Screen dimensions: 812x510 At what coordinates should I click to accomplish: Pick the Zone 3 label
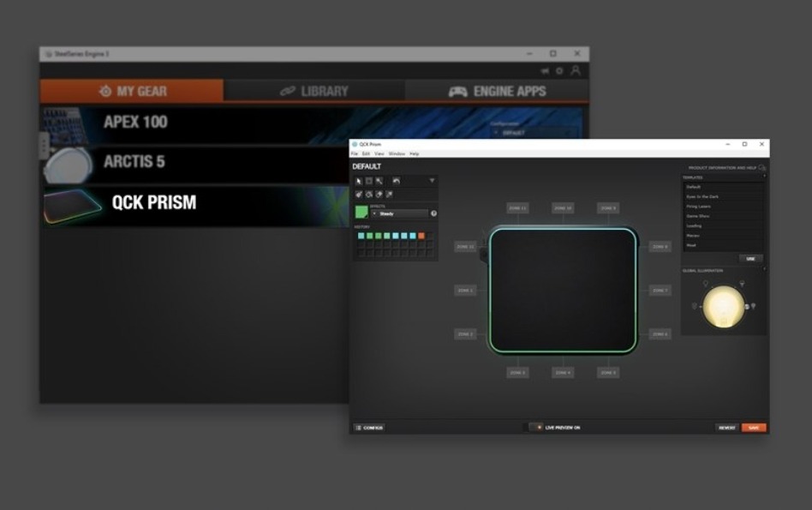[517, 373]
